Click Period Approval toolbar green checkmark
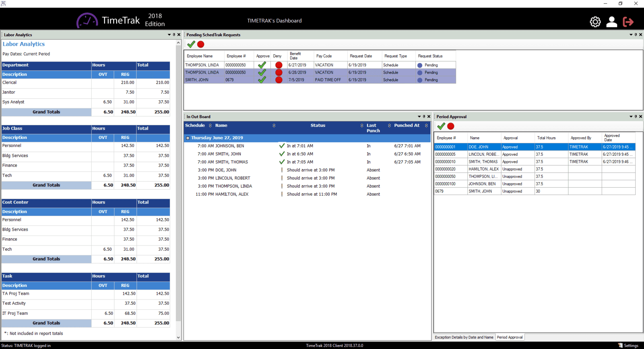Viewport: 644px width, 349px height. pos(441,126)
